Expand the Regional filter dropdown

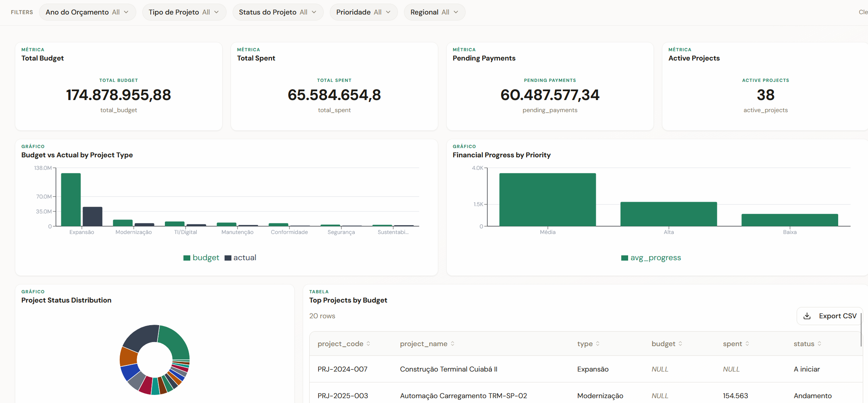pyautogui.click(x=434, y=12)
